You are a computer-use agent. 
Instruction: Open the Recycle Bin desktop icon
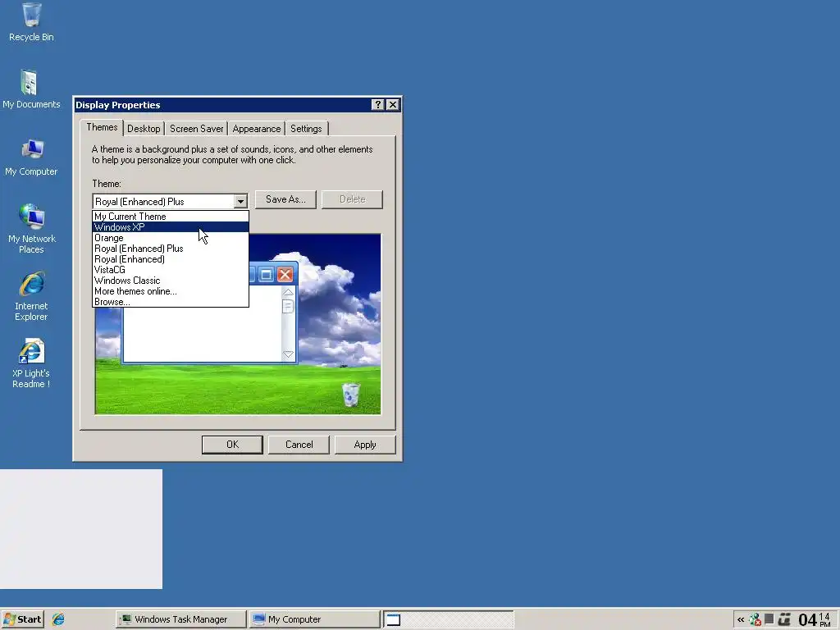(x=31, y=21)
